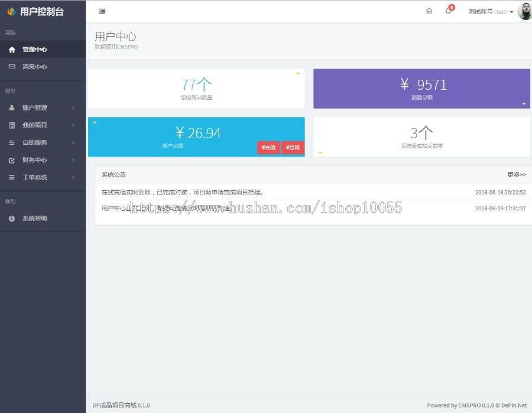Expand the 我的项目 submenu chevron
The height and width of the screenshot is (413, 532).
click(73, 125)
